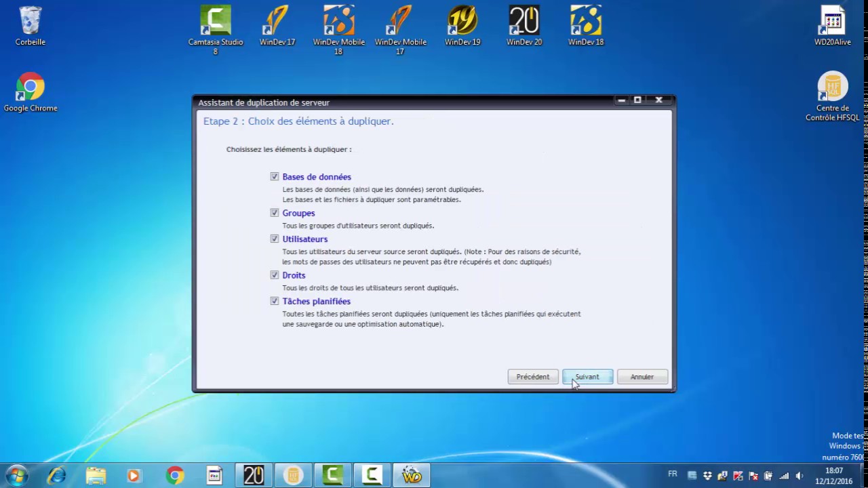
Task: Select the Google Chrome desktop icon
Action: pos(31,92)
